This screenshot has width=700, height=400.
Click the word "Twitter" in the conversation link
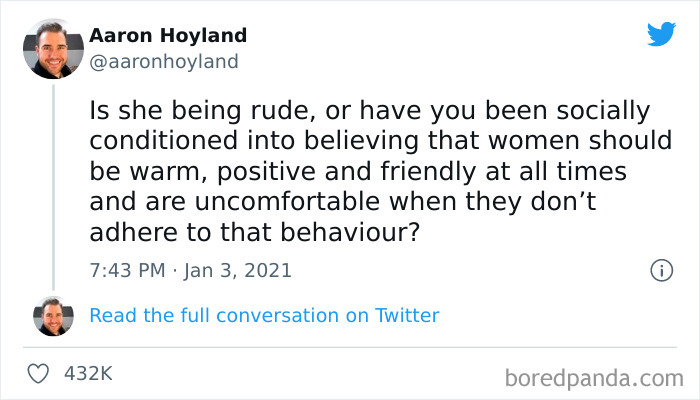pos(407,316)
